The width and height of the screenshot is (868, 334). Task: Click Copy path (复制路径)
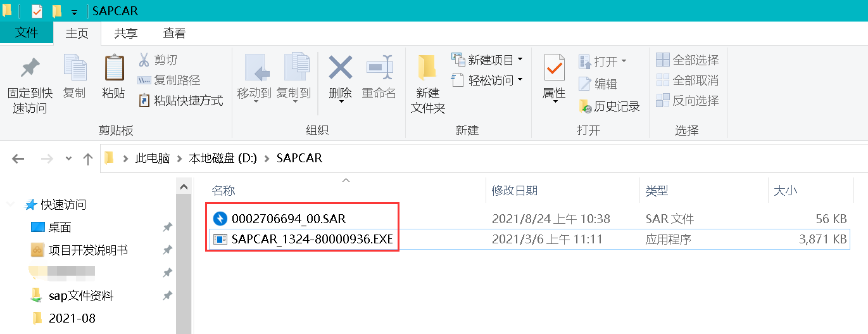pyautogui.click(x=169, y=80)
